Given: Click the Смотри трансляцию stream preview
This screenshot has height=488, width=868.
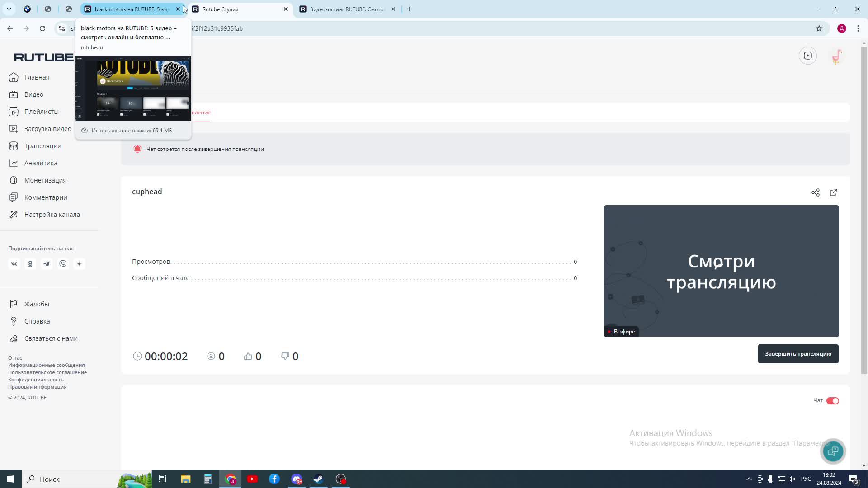Looking at the screenshot, I should click(721, 271).
